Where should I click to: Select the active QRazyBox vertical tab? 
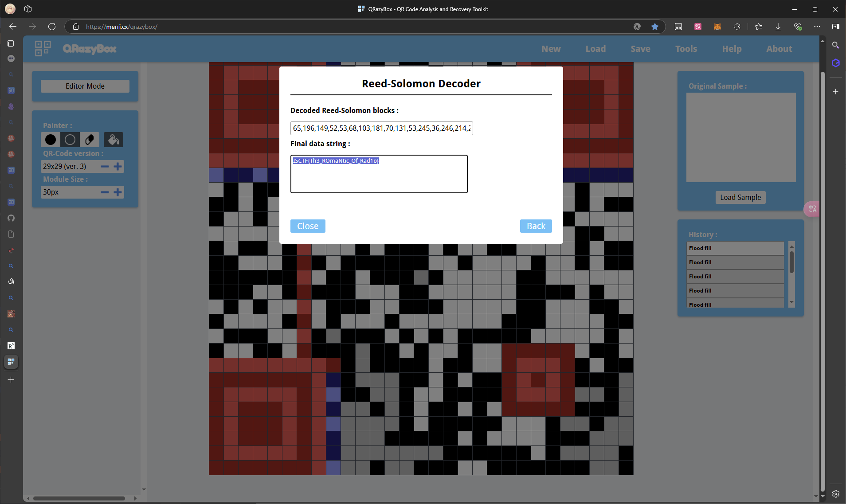coord(11,362)
